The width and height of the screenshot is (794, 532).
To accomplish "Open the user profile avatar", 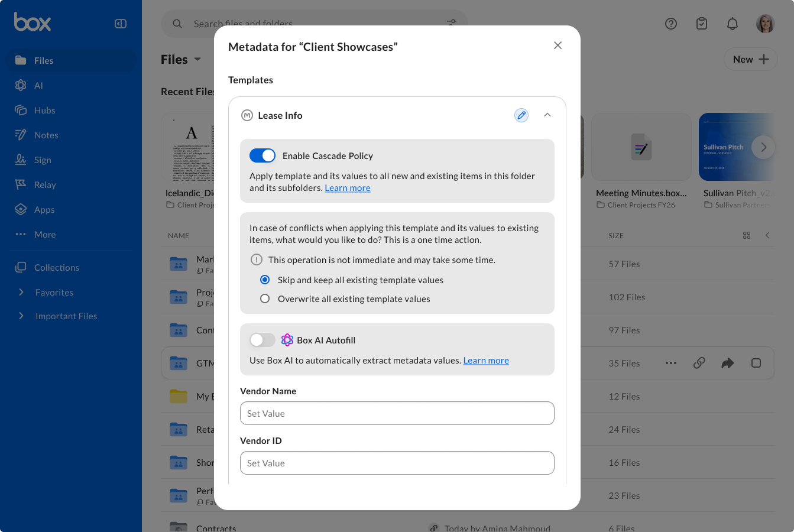I will (766, 24).
